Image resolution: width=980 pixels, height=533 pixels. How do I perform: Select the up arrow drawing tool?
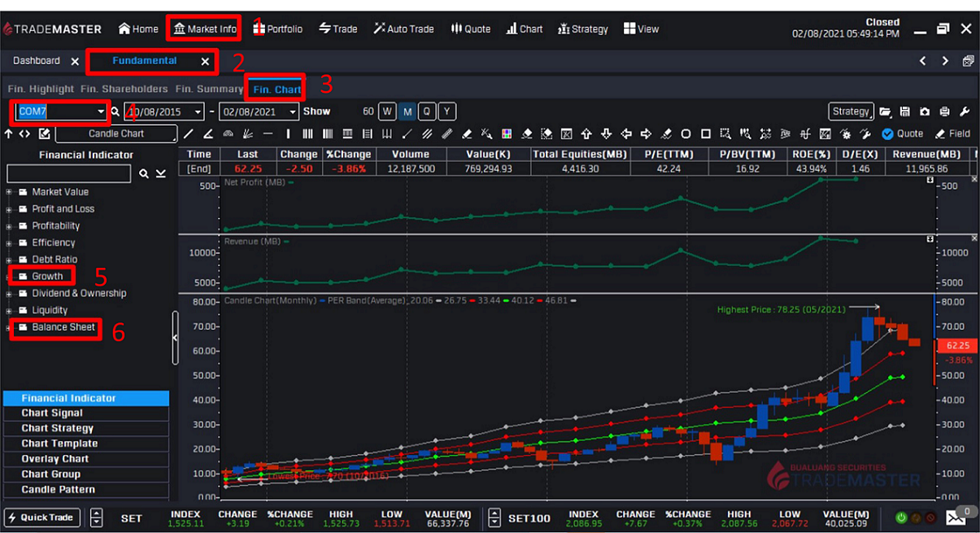coord(586,133)
